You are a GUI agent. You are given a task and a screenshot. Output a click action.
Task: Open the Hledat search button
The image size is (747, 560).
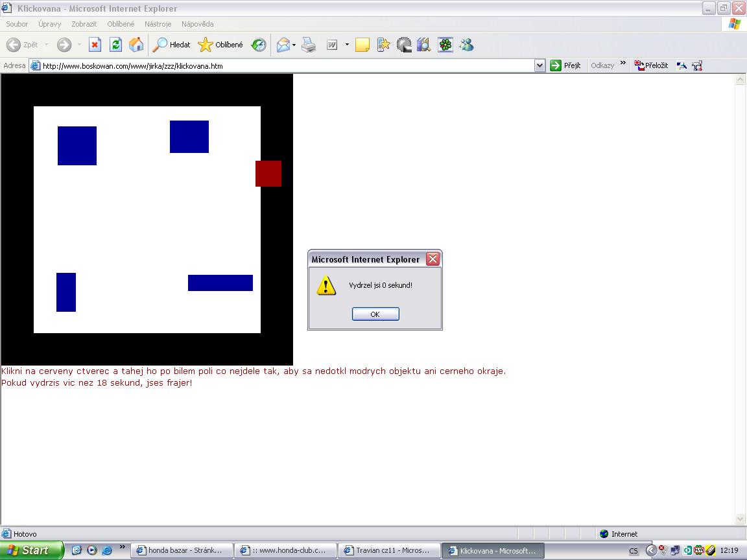click(171, 45)
